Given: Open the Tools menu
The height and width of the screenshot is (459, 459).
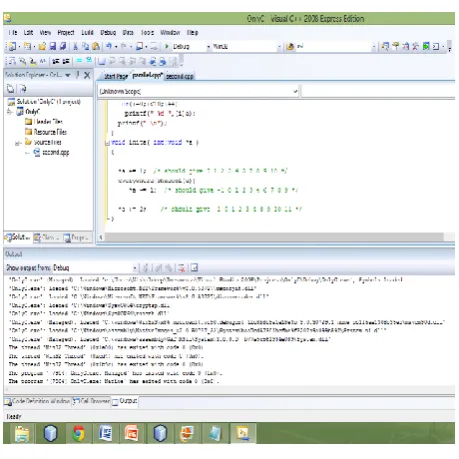Looking at the screenshot, I should click(147, 32).
